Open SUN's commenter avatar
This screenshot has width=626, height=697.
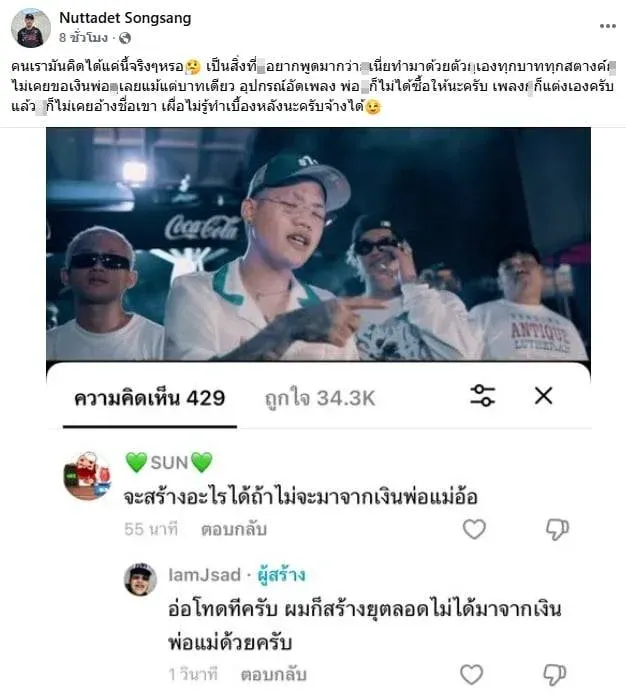[88, 475]
